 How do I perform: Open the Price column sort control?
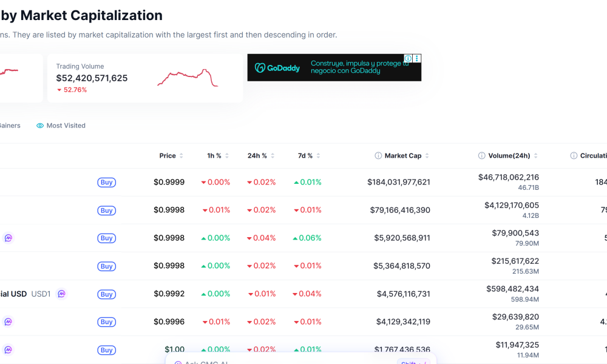pyautogui.click(x=182, y=155)
